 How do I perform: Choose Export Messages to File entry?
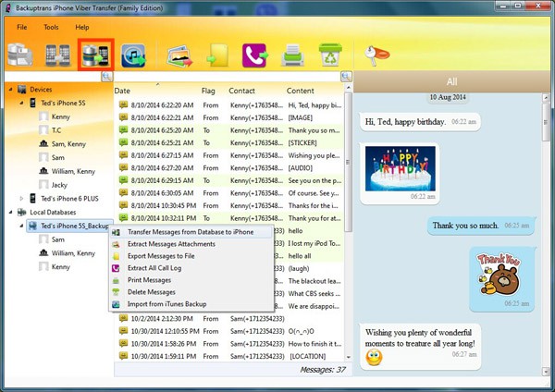[191, 256]
